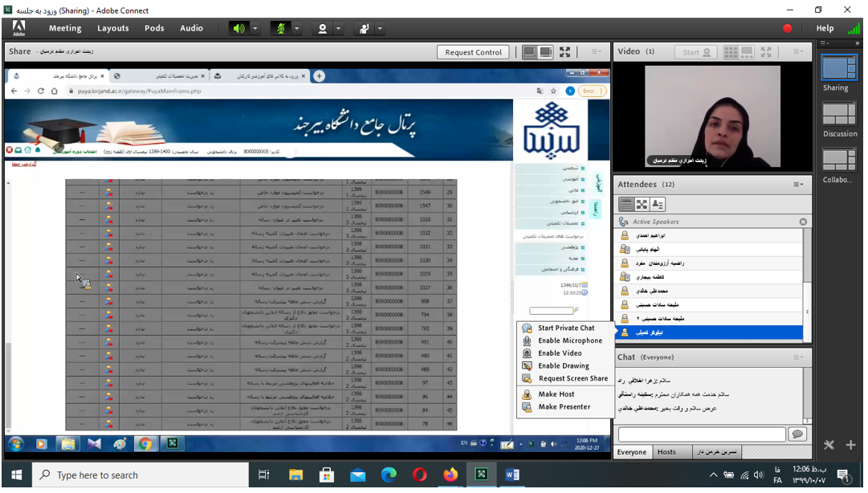Select the actual-size view in Share pod
Viewport: 868px width, 493px height.
[546, 52]
